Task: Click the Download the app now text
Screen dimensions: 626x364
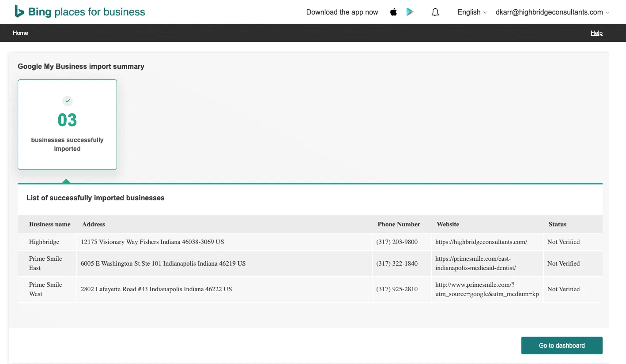Action: [x=342, y=12]
